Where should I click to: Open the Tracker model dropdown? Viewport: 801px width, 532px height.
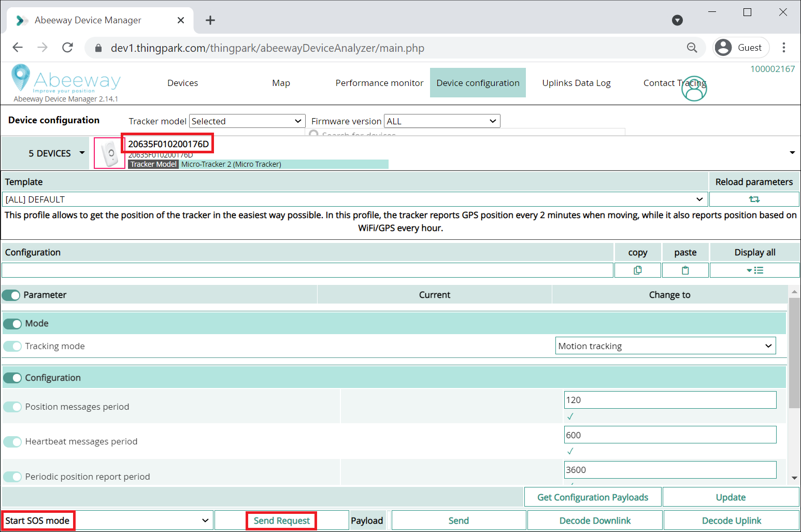247,121
